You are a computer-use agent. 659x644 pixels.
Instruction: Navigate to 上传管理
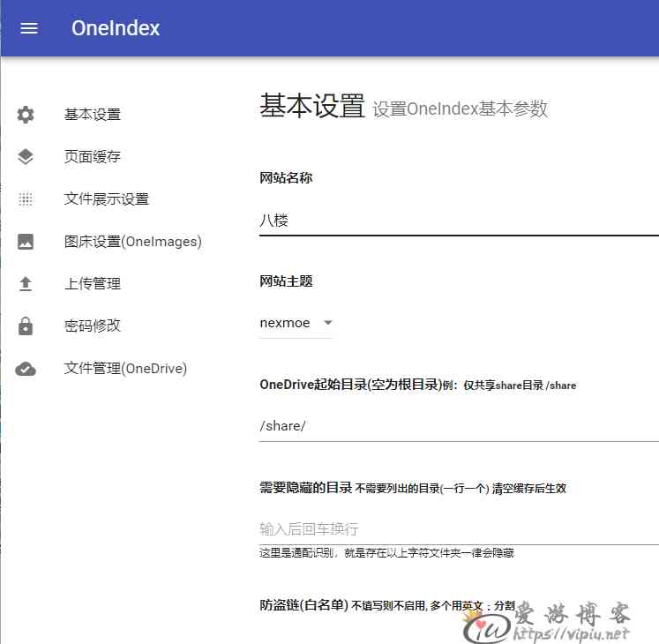coord(93,284)
